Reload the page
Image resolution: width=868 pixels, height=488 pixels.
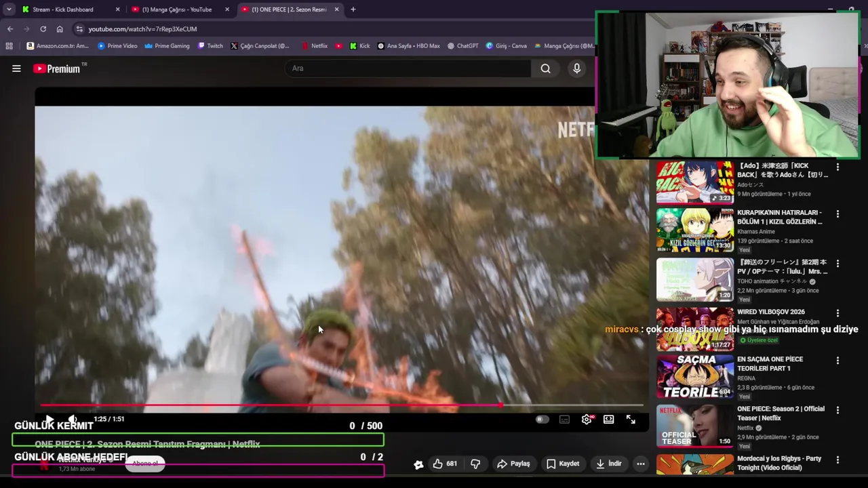point(43,29)
